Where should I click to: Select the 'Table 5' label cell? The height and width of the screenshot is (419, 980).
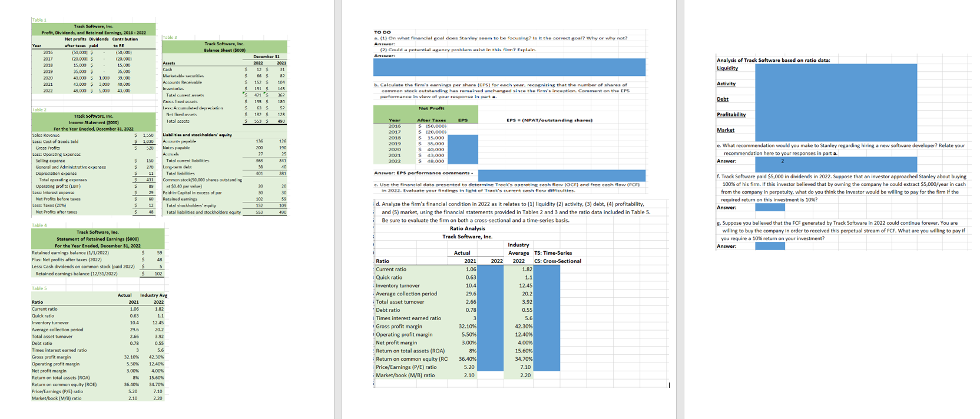(39, 288)
